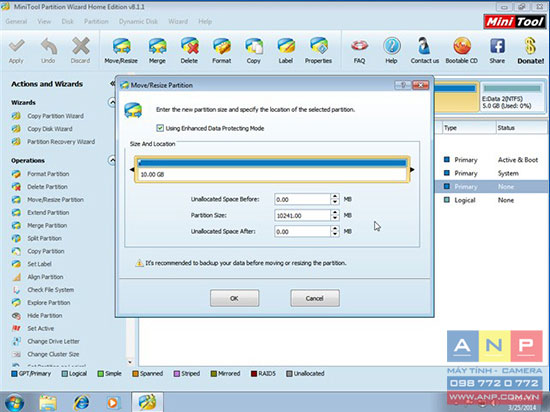
Task: Click the Contact us icon
Action: coord(425,50)
